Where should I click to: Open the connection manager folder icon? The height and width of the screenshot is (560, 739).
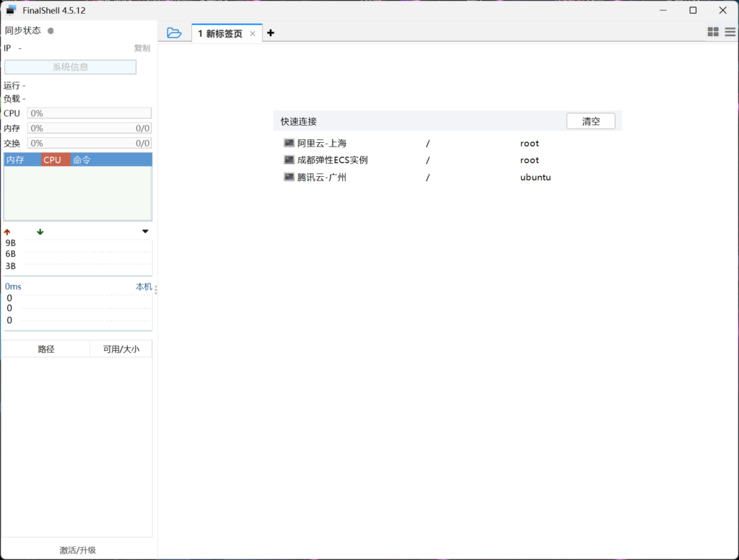pyautogui.click(x=173, y=32)
